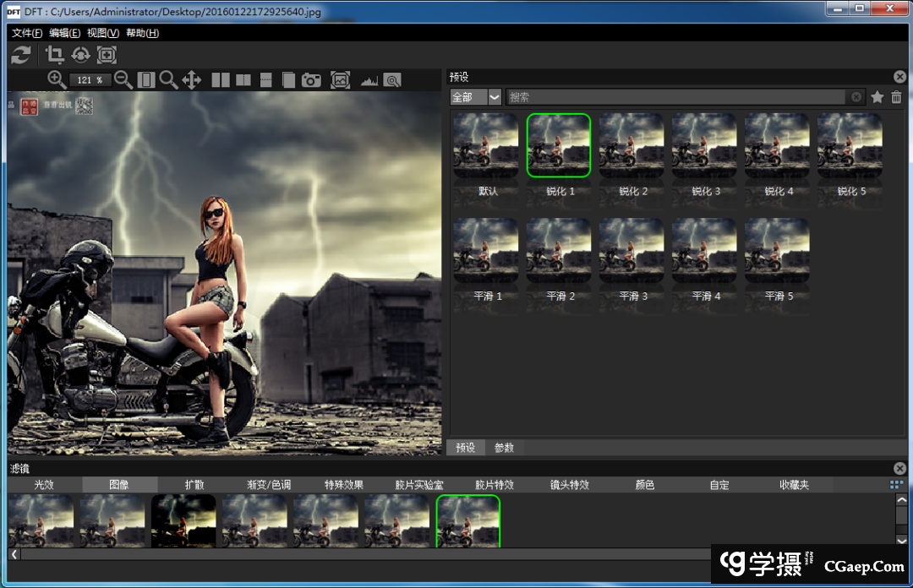Click the zoom in magnifier icon
Image resolution: width=913 pixels, height=588 pixels.
tap(57, 79)
